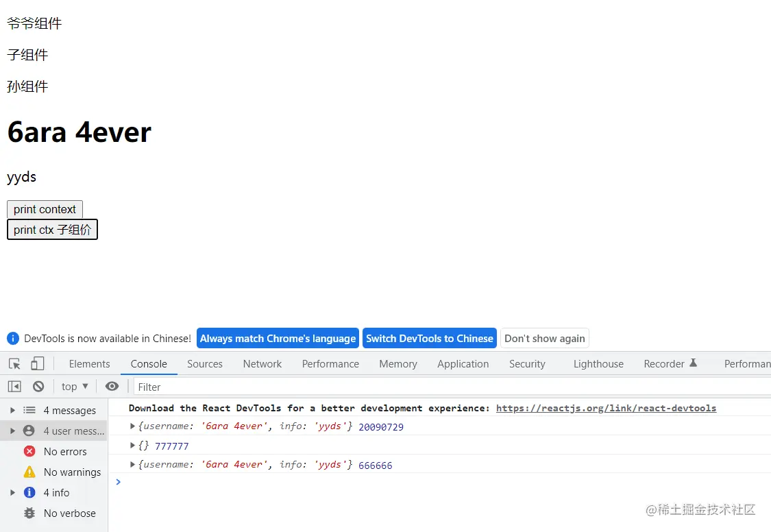
Task: Click the 爷爷组件 text
Action: pos(34,23)
